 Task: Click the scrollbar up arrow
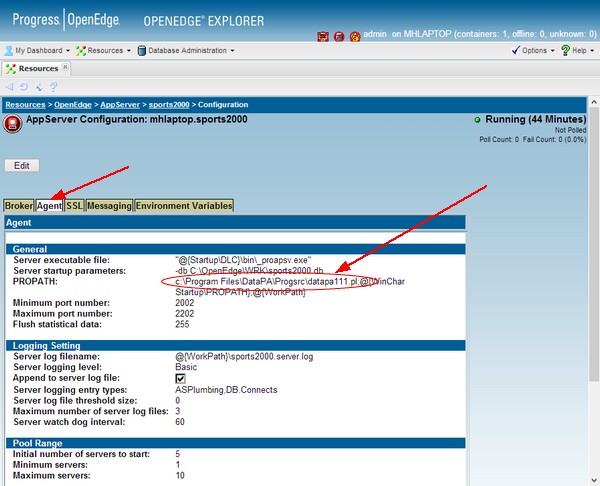[x=594, y=102]
